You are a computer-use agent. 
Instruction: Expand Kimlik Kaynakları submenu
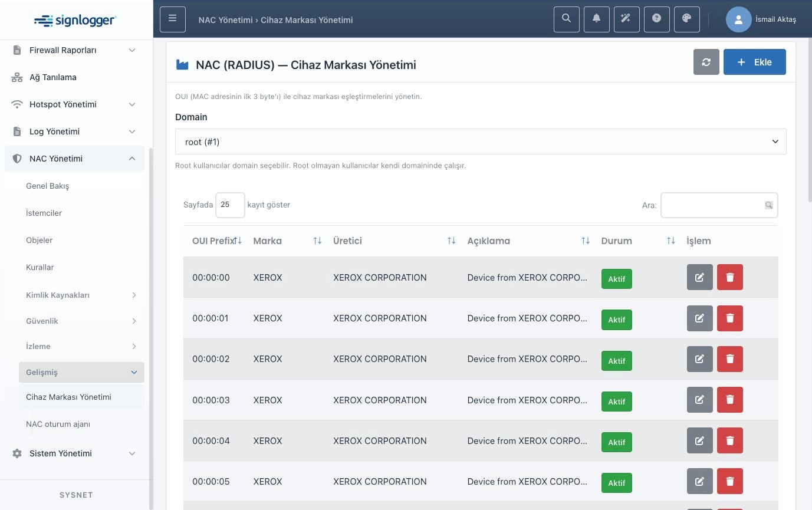pyautogui.click(x=81, y=295)
